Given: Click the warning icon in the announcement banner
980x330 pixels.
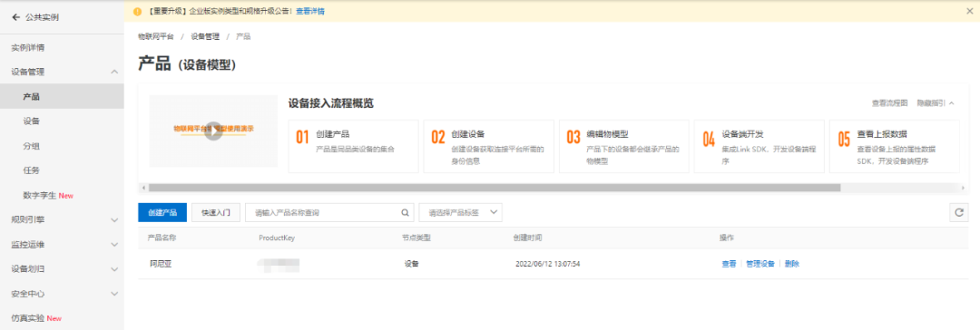Looking at the screenshot, I should (138, 11).
